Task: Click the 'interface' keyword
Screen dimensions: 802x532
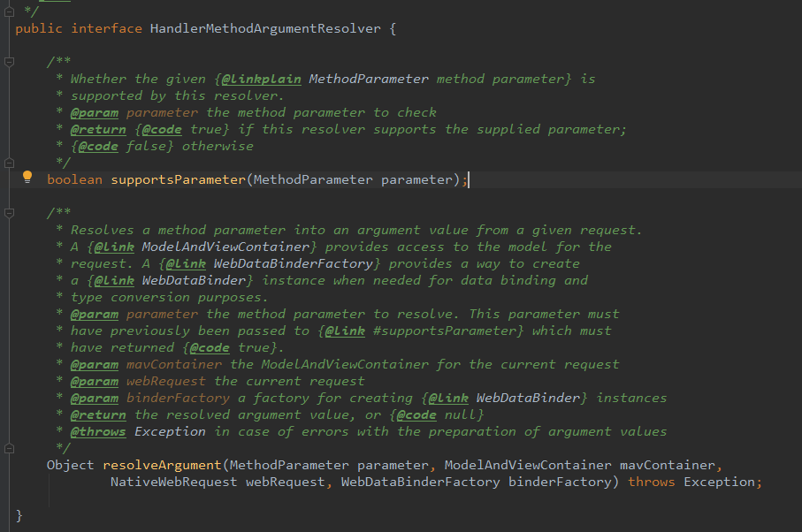Action: tap(106, 28)
